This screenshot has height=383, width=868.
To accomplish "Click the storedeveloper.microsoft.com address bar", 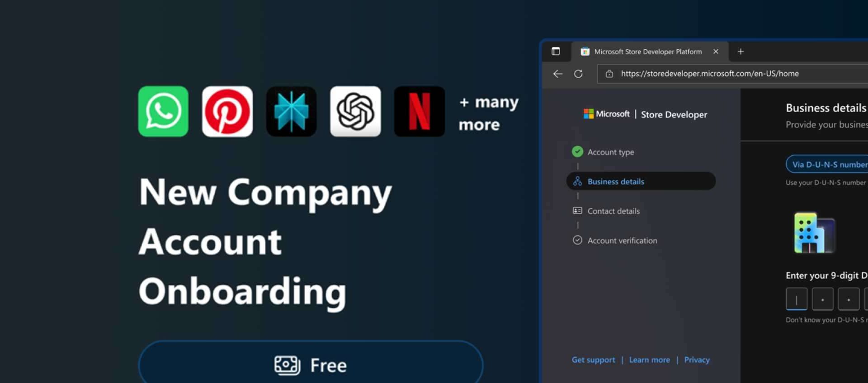I will click(732, 74).
